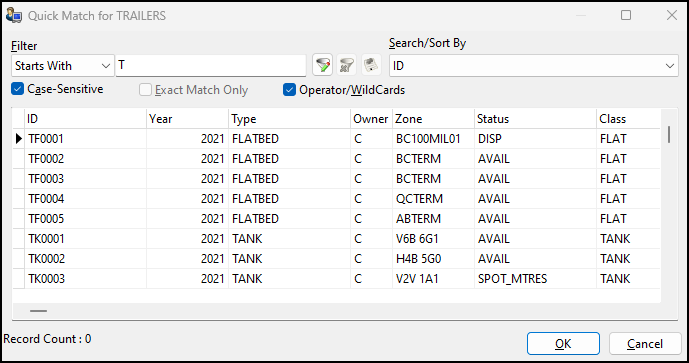
Task: Click the Type column header
Action: 290,119
